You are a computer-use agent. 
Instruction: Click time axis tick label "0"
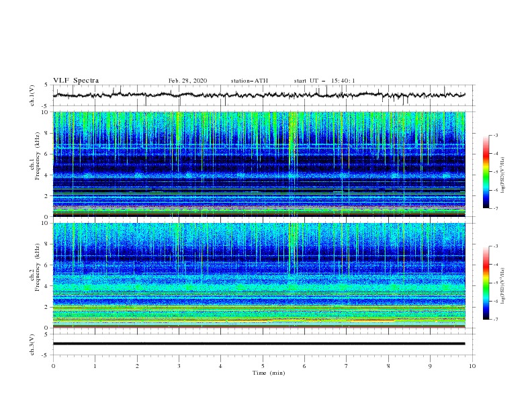pyautogui.click(x=53, y=366)
